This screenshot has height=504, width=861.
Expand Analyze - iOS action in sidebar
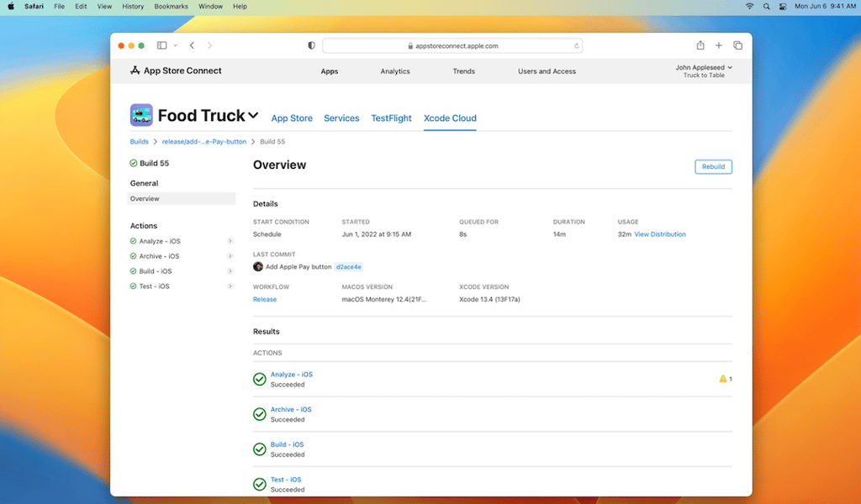click(x=230, y=241)
